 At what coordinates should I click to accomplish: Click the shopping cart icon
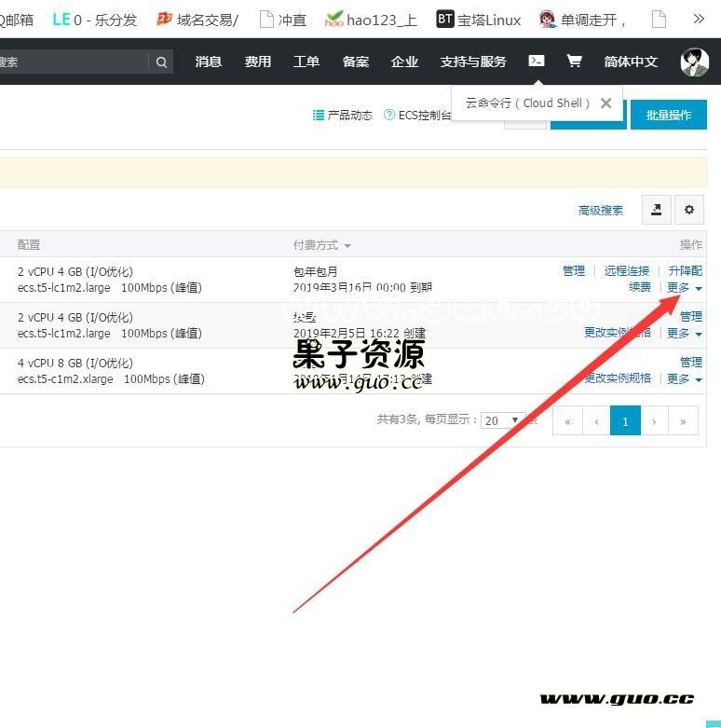click(575, 61)
